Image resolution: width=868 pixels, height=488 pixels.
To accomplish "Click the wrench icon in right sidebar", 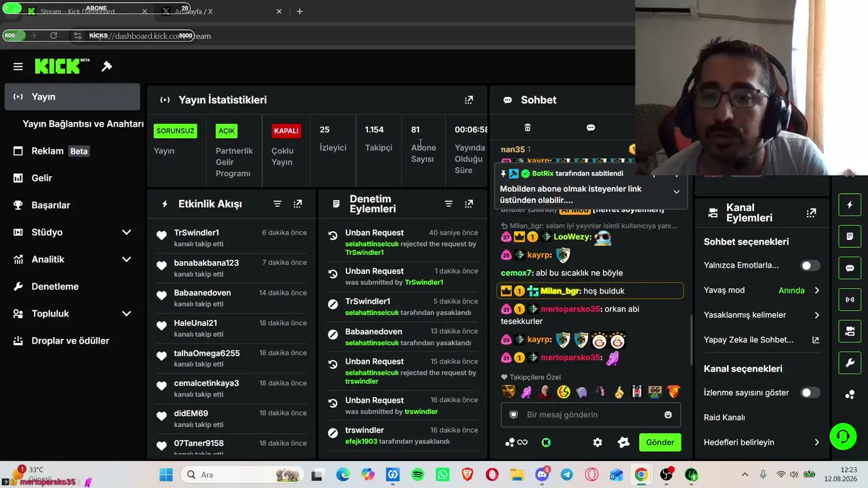I will click(850, 363).
